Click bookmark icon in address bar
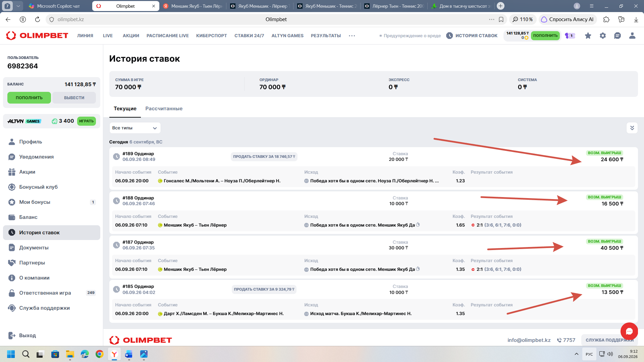The image size is (644, 362). coord(501,19)
